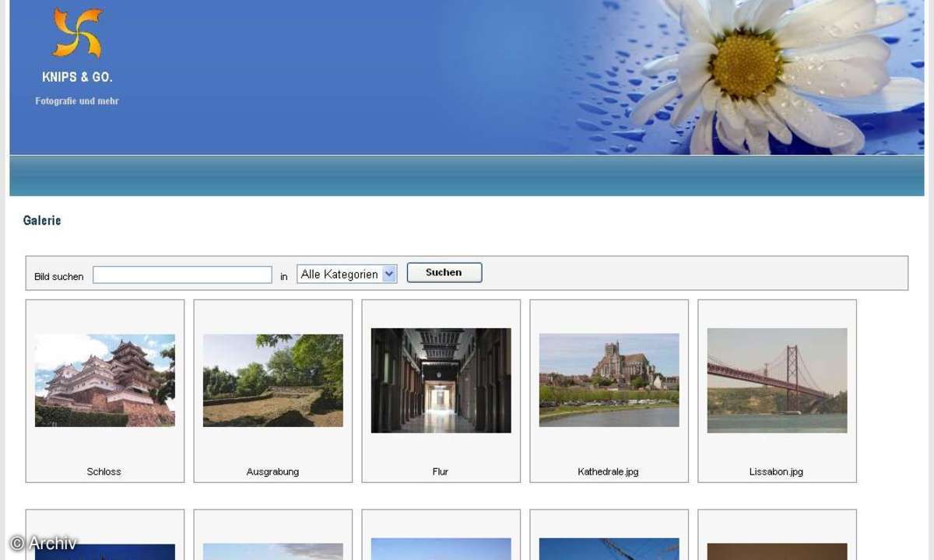The width and height of the screenshot is (934, 560).
Task: Click the Ausgrabung caption
Action: pos(272,471)
